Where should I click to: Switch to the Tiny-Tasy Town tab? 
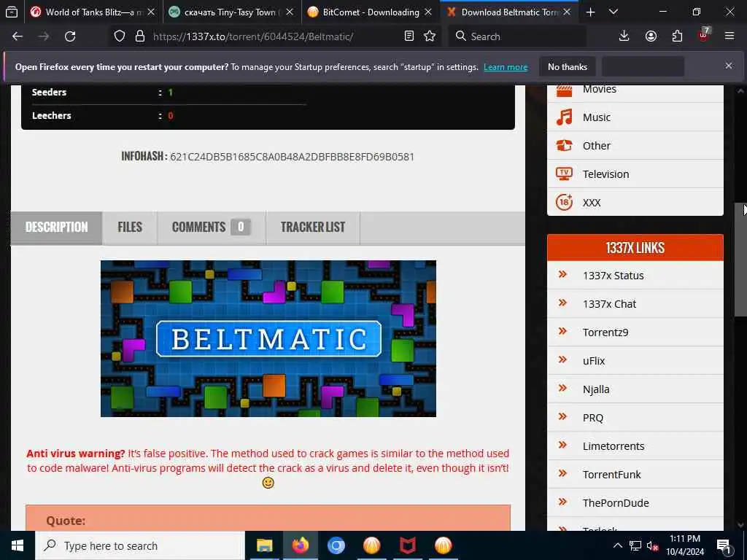pos(232,12)
